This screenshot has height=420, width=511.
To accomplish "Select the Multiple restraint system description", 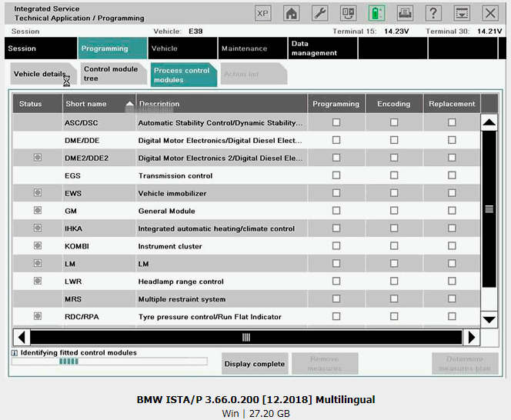I will pyautogui.click(x=182, y=299).
